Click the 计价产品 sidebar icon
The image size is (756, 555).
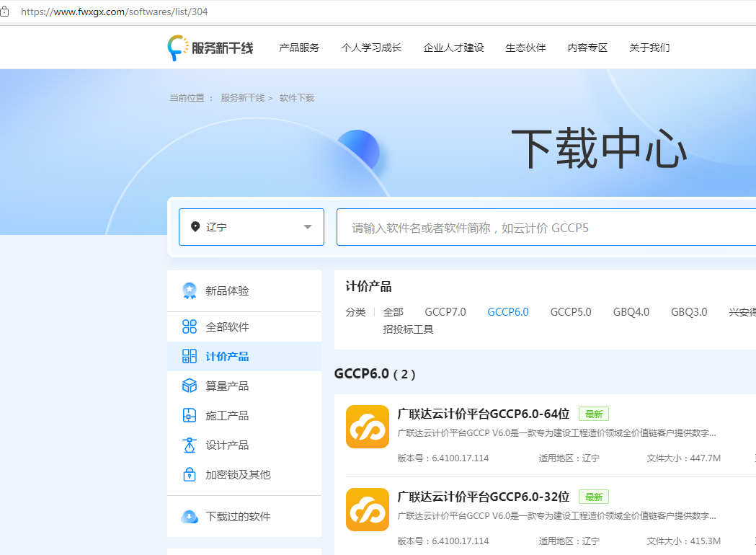[x=190, y=356]
